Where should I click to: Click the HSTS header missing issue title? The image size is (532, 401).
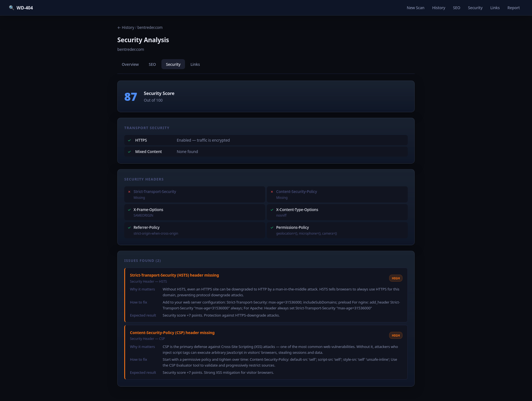click(x=174, y=275)
